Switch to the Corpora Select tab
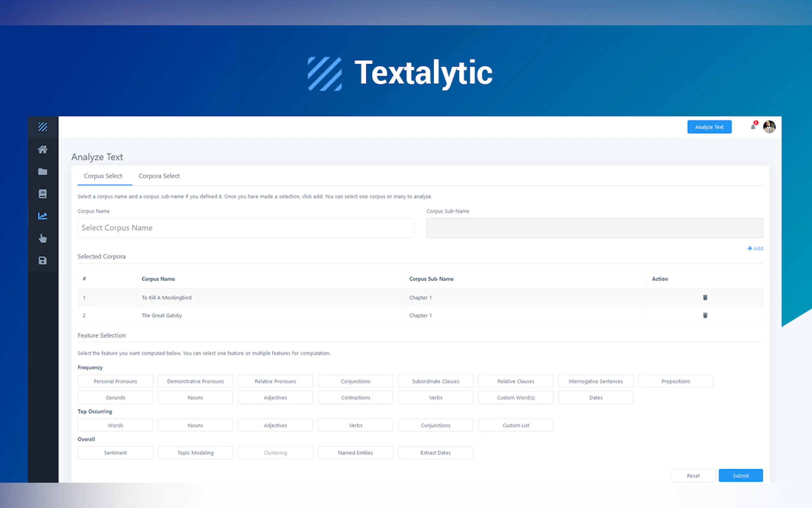The width and height of the screenshot is (812, 508). click(159, 176)
